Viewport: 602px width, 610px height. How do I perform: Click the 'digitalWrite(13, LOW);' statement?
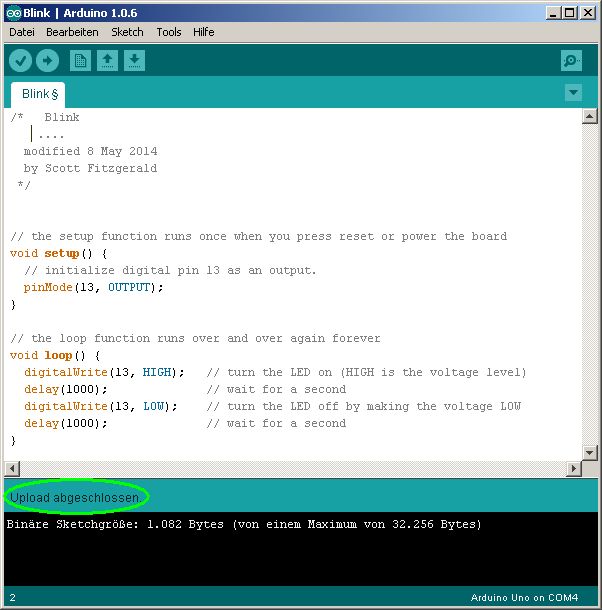pos(100,407)
